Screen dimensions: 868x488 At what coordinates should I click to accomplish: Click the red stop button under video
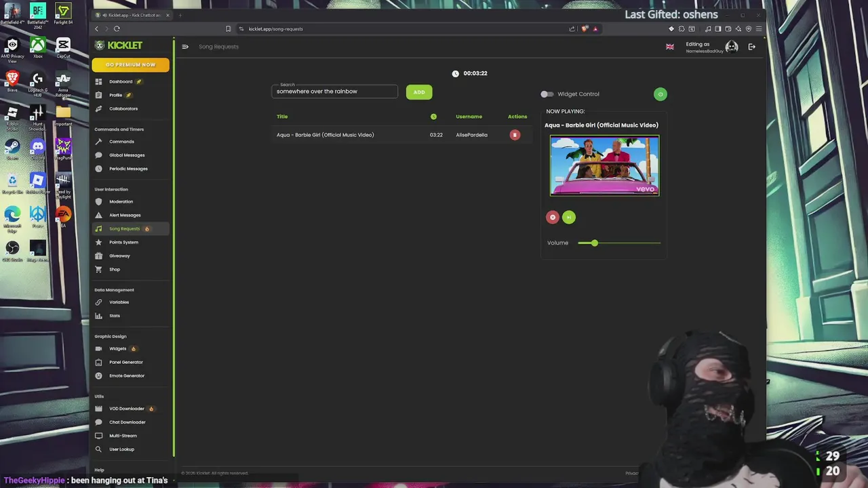click(553, 217)
